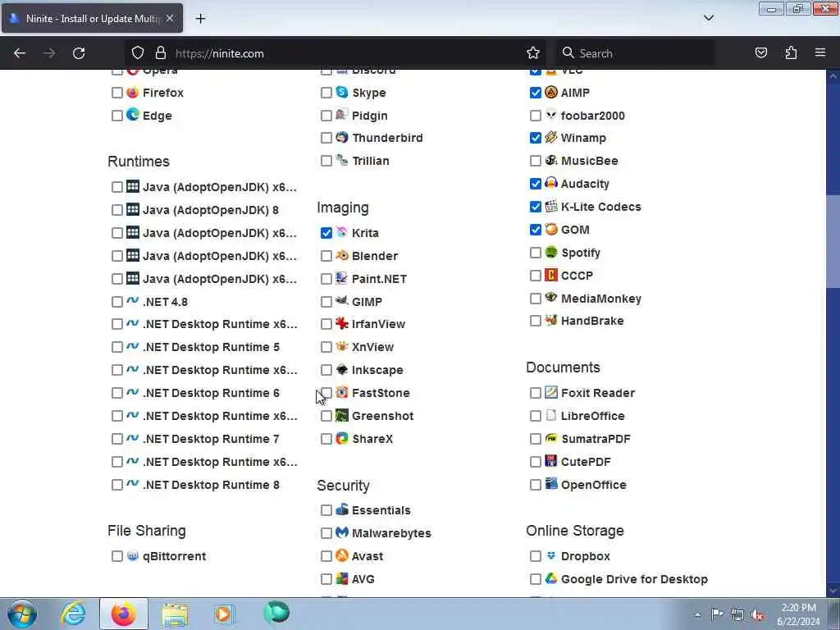840x630 pixels.
Task: Open the Save to Pocket icon
Action: [x=761, y=53]
